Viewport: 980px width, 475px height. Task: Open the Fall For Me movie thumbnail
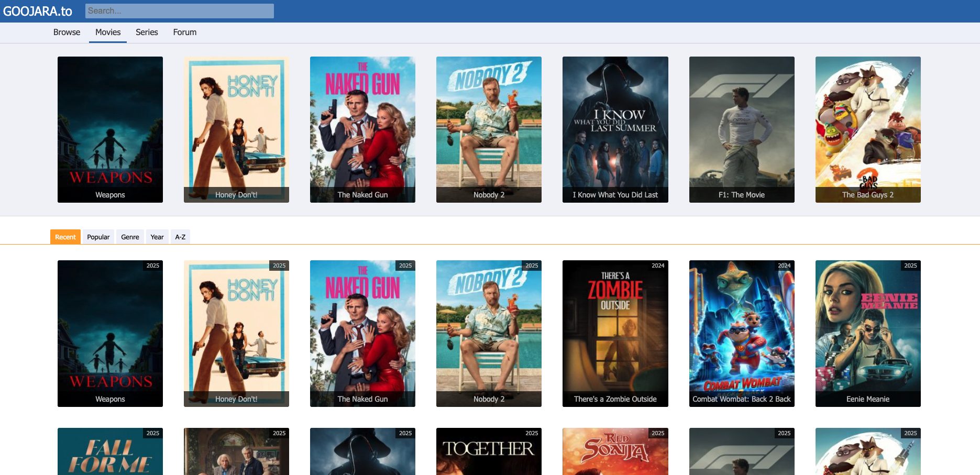click(x=110, y=451)
